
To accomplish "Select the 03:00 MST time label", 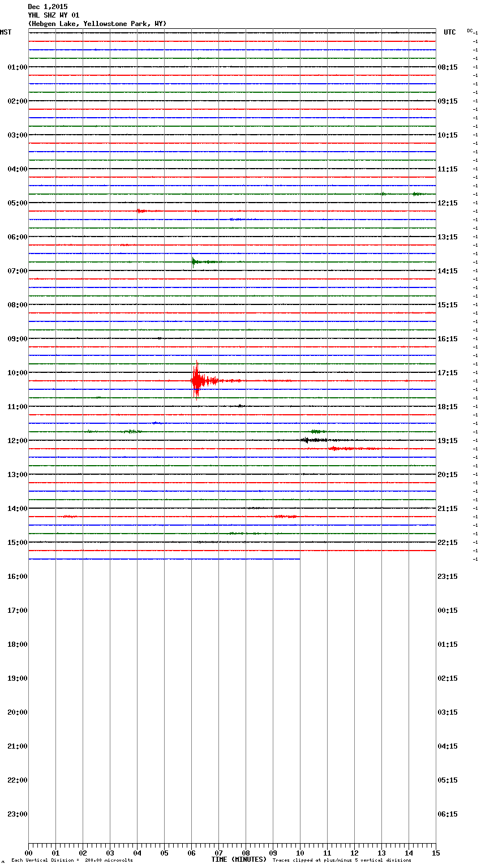I will click(18, 135).
